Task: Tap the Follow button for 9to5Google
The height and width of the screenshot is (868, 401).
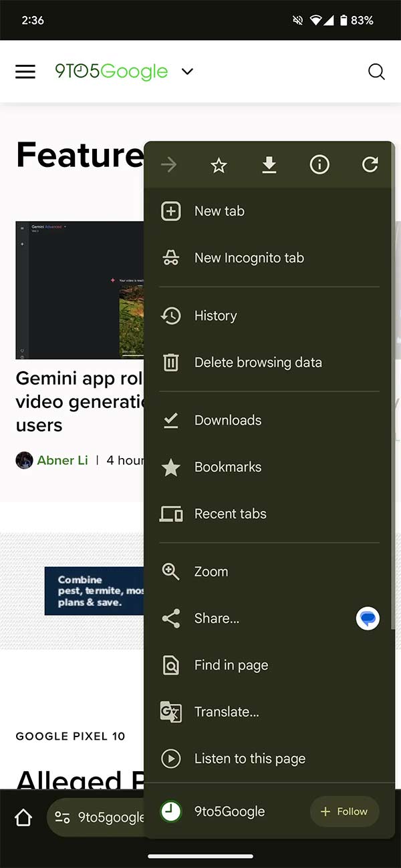Action: (344, 811)
